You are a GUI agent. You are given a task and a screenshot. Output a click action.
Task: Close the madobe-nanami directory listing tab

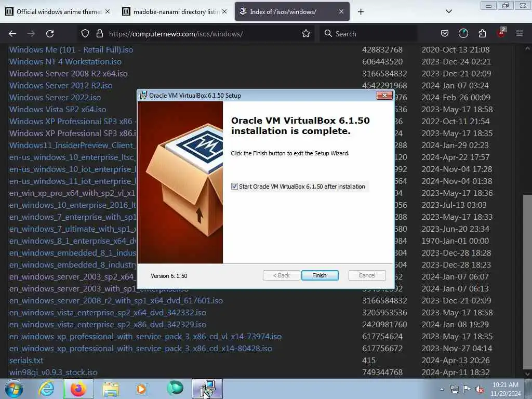tap(224, 11)
